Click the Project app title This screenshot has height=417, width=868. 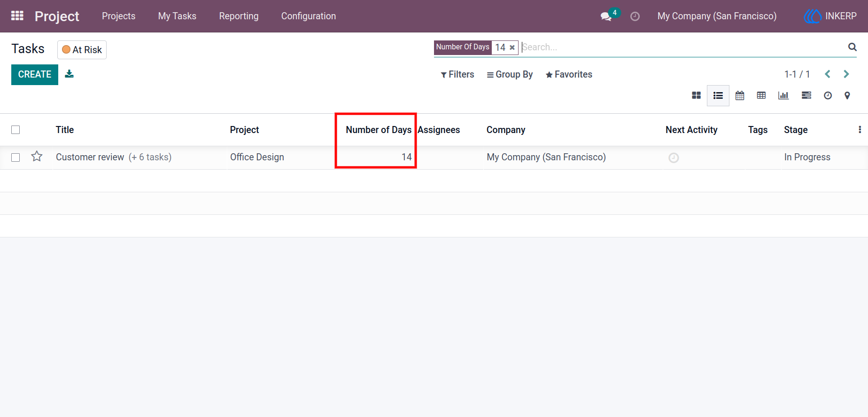click(57, 16)
